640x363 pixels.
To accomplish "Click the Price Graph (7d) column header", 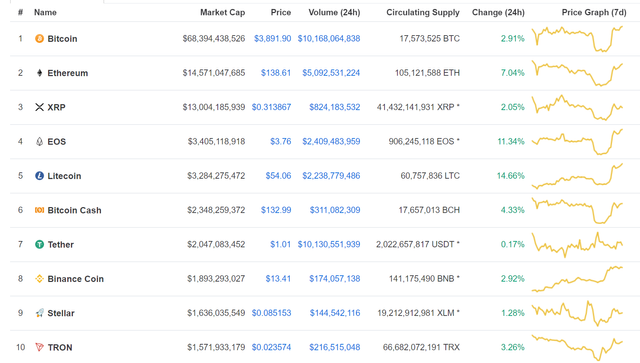I will (x=594, y=13).
